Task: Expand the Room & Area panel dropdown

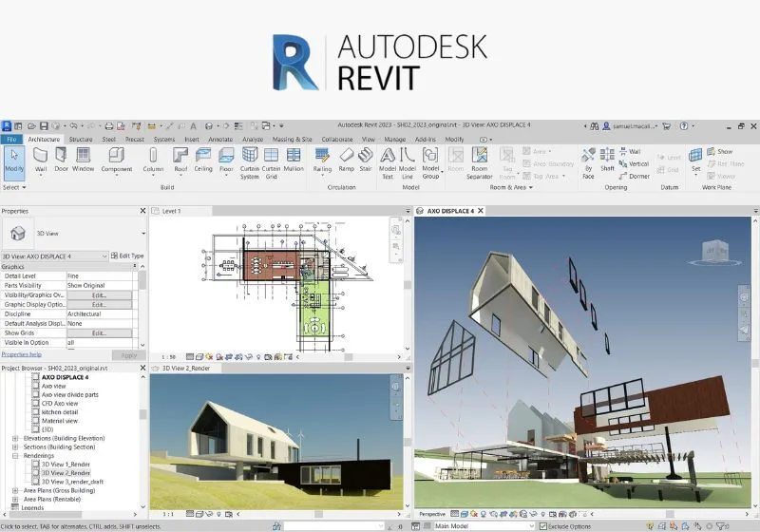Action: [x=511, y=187]
